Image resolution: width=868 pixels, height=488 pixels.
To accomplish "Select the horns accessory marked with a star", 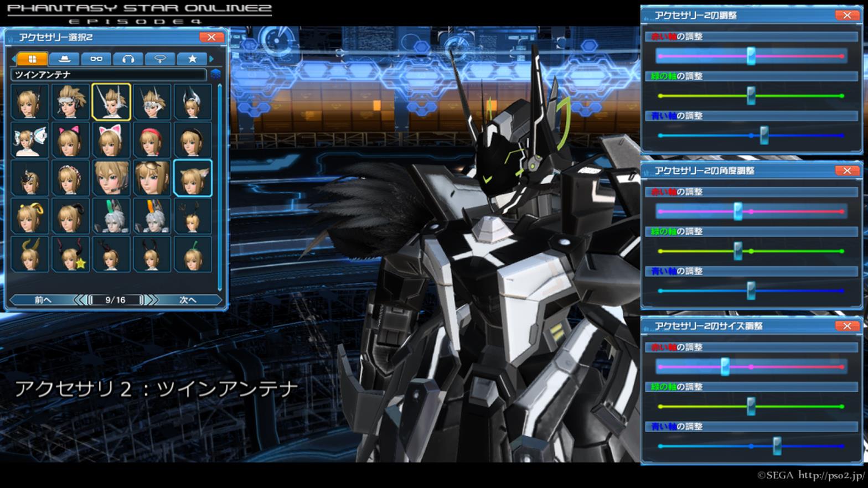I will pyautogui.click(x=70, y=255).
